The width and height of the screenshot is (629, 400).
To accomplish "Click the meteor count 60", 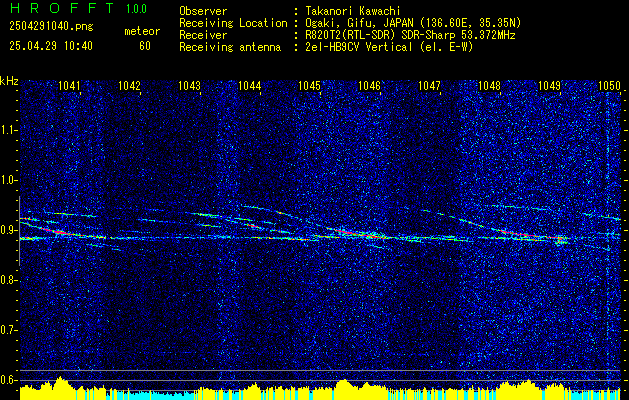I will coord(145,46).
